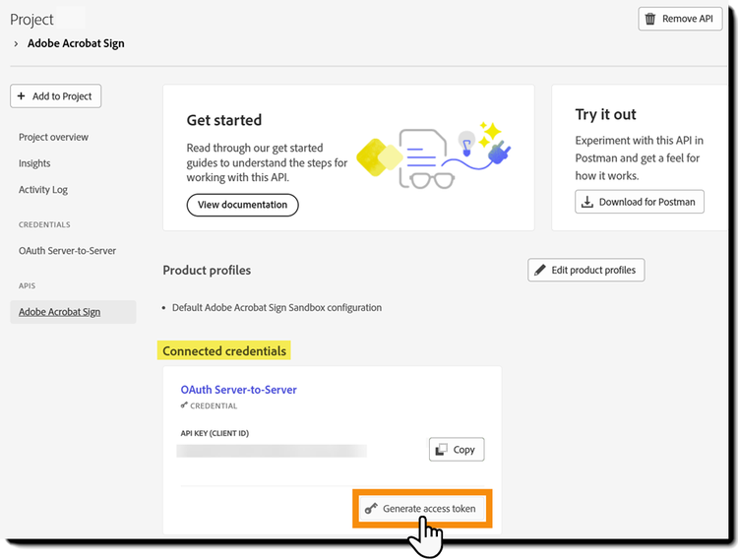Click the APIS section label in sidebar

coord(27,285)
